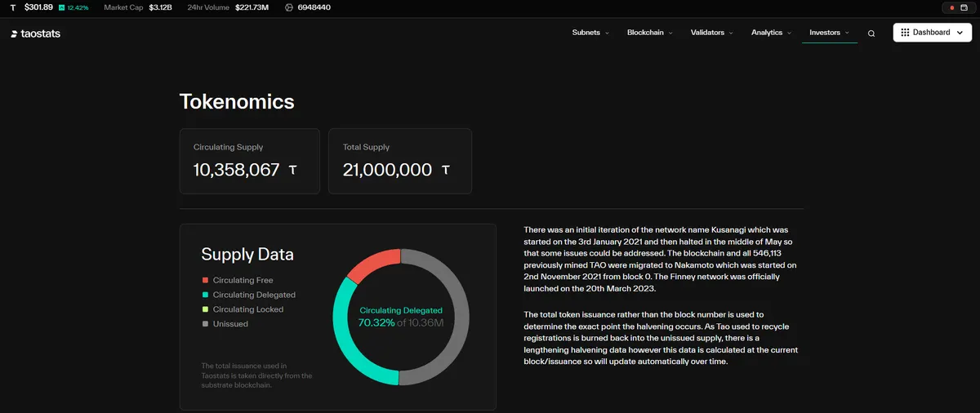980x413 pixels.
Task: Click the Dashboard button
Action: coord(932,33)
